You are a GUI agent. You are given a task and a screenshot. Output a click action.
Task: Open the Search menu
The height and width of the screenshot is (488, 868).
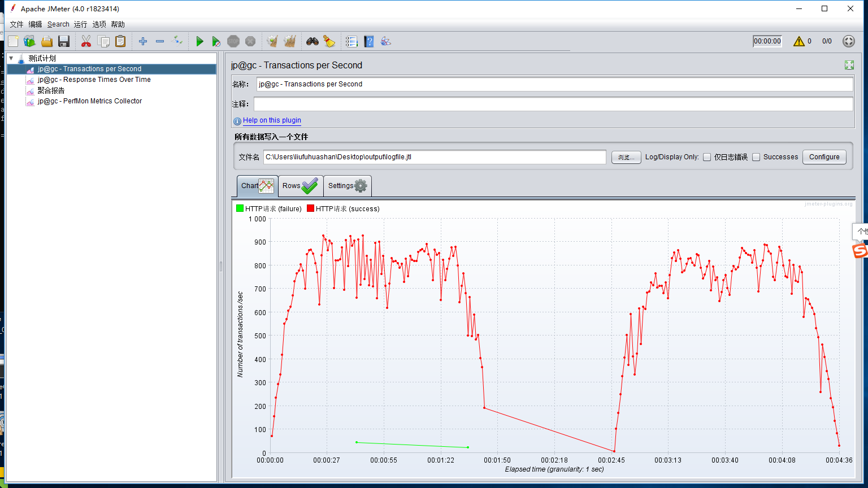pos(58,24)
